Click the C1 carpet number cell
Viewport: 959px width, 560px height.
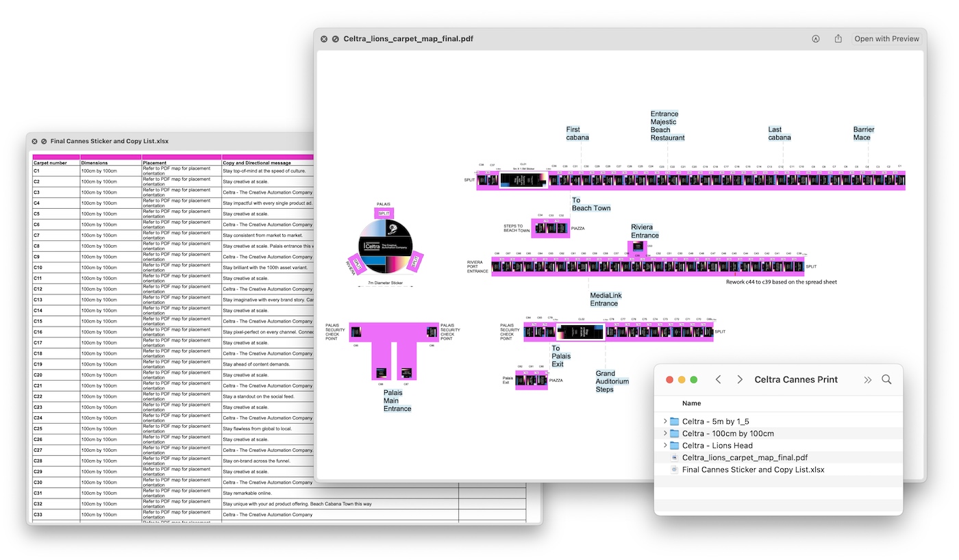(x=56, y=171)
